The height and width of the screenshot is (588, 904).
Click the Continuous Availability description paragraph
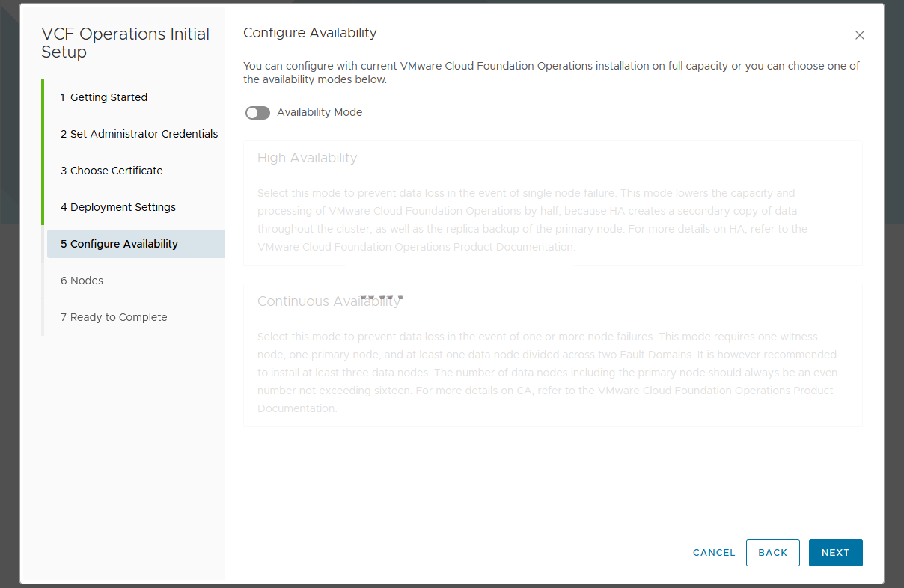click(547, 373)
